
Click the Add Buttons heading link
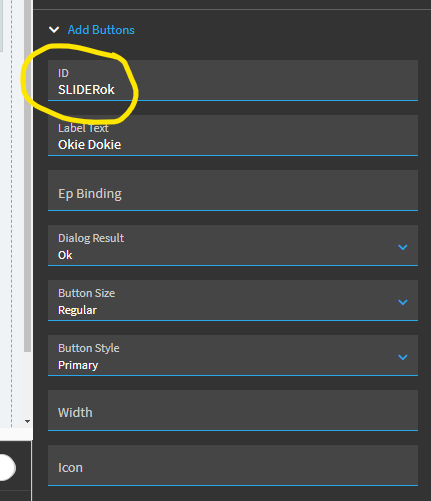tap(101, 30)
